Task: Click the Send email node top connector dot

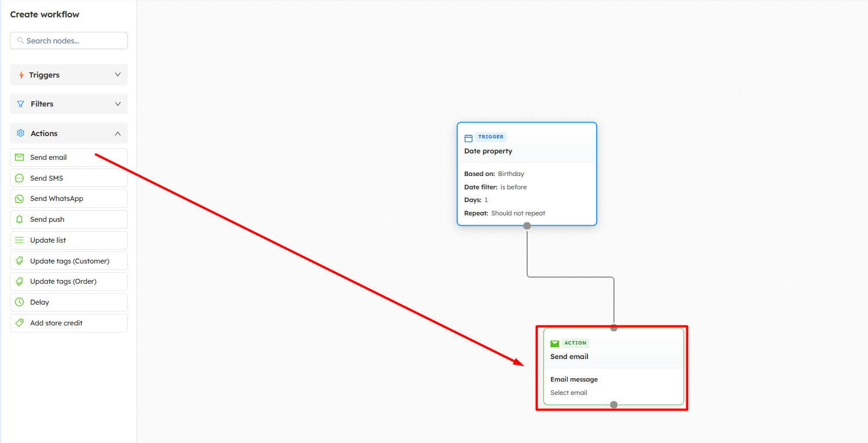Action: pyautogui.click(x=614, y=328)
